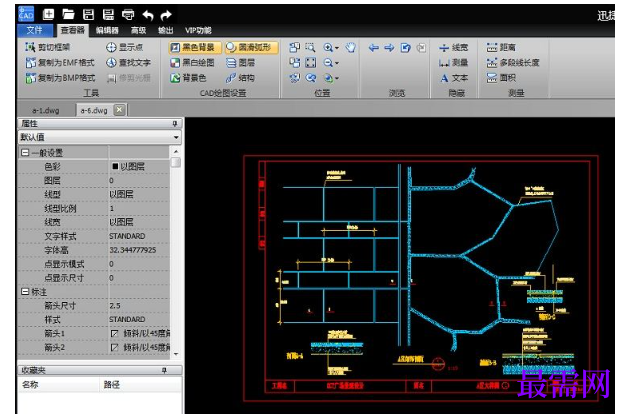Switch to the VIP功能 tab
Screen dimensions: 629x415
[198, 30]
